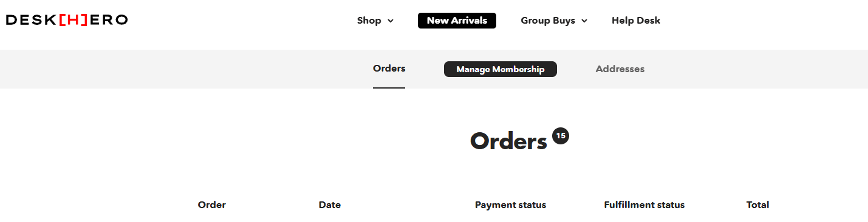Select the Total column header
This screenshot has width=868, height=222.
point(758,205)
